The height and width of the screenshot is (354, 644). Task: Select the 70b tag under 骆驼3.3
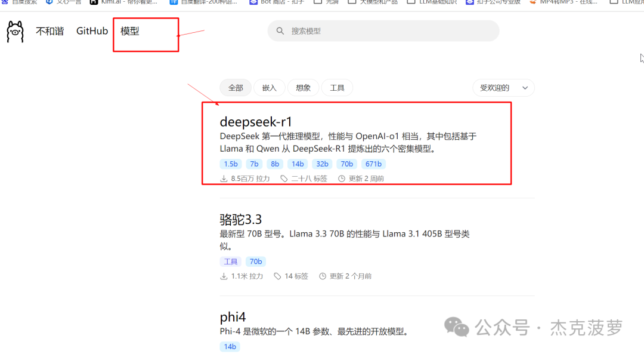[256, 261]
